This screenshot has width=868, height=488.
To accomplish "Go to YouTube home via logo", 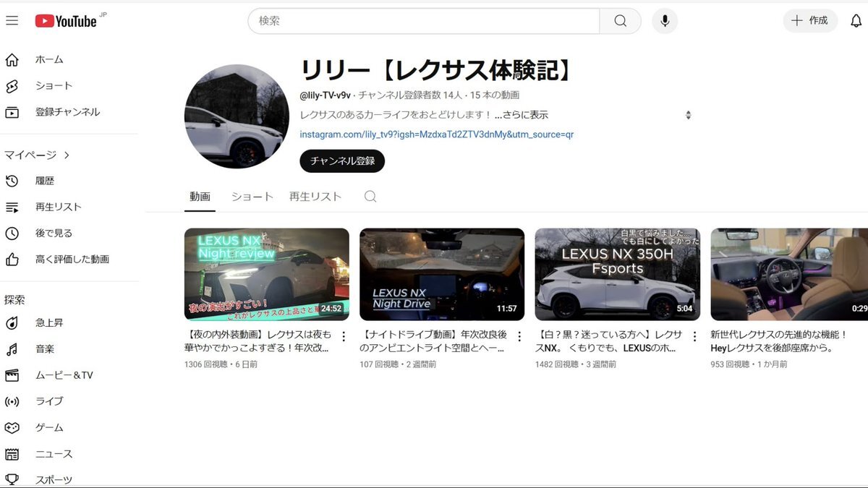I will click(x=66, y=21).
